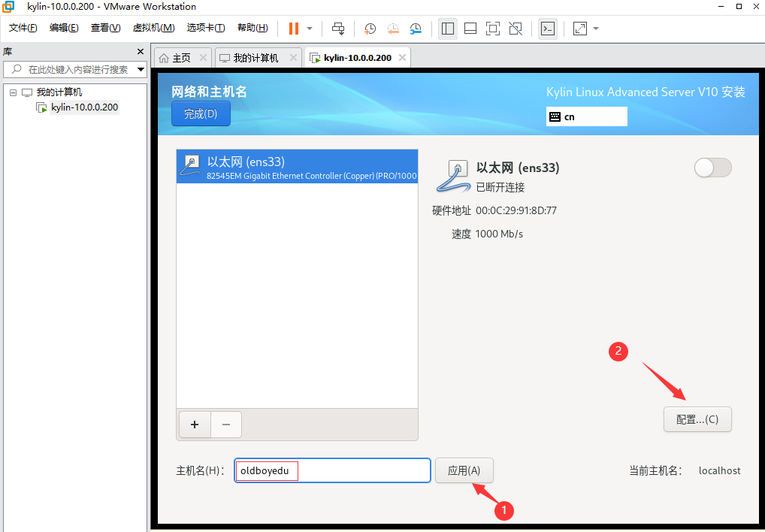
Task: Collapse the 我的计算机 tree node
Action: tap(14, 92)
